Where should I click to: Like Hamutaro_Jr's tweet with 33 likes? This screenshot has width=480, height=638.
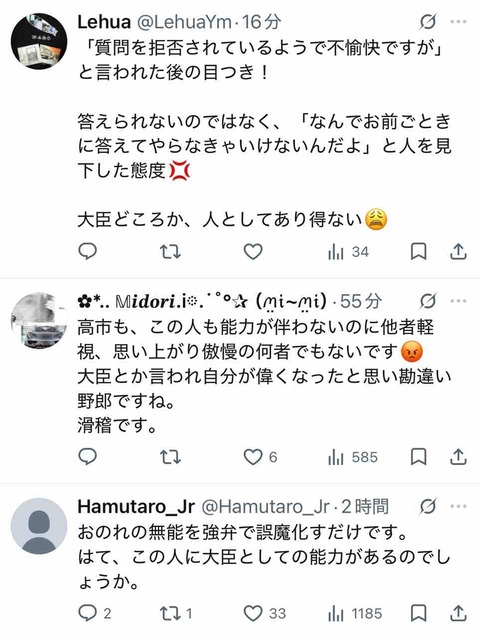click(x=265, y=613)
